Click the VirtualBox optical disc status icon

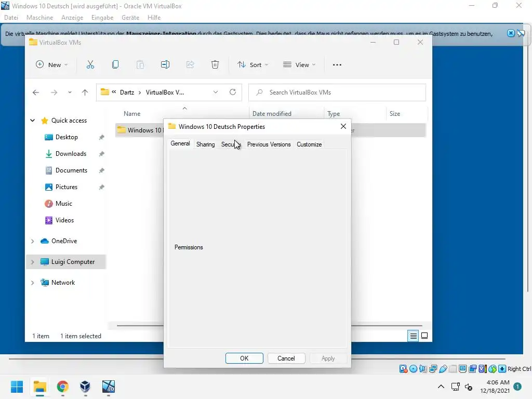[413, 369]
